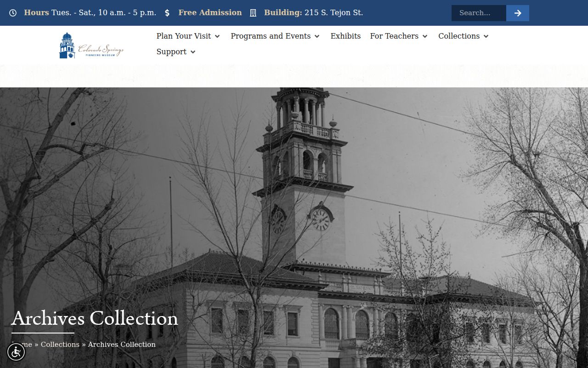Click the Archives Collection breadcrumb text

pos(122,344)
